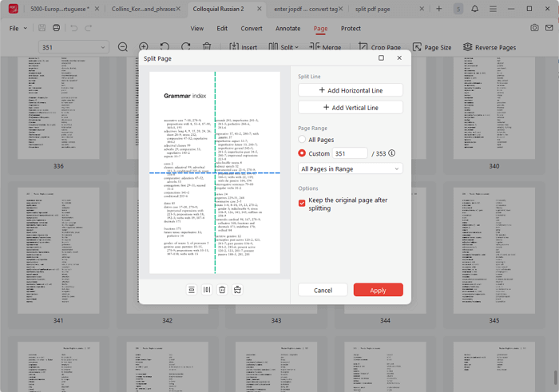Image resolution: width=559 pixels, height=392 pixels.
Task: Click distribute horizontal lines icon in dialog
Action: click(192, 290)
